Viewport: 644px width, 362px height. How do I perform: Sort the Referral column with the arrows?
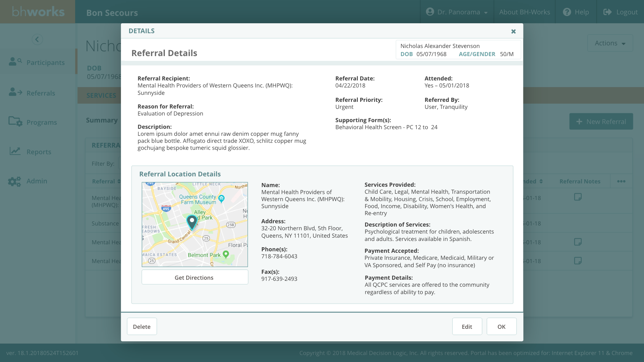click(x=119, y=181)
